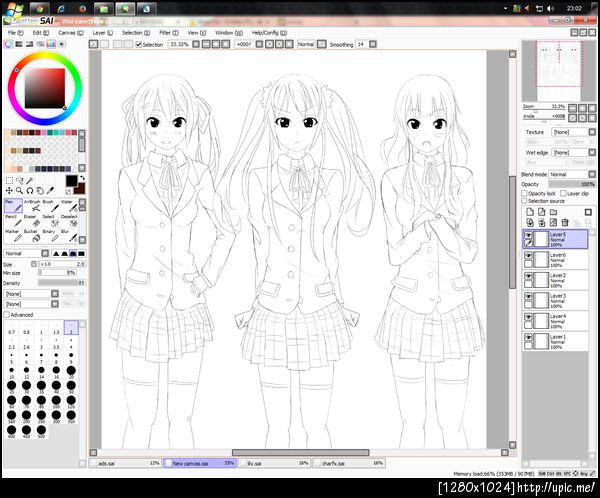
Task: Open the Wet edge dropdown
Action: click(592, 152)
